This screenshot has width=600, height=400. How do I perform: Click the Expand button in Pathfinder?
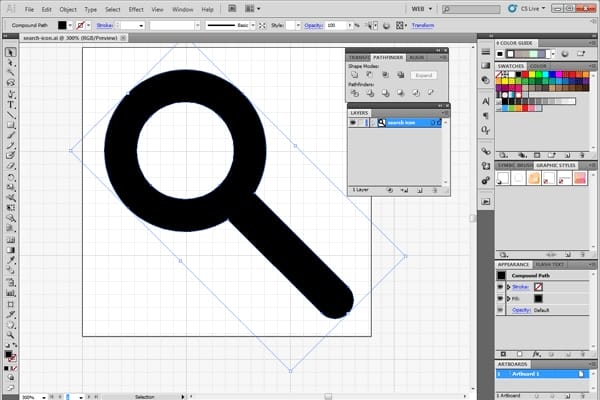pyautogui.click(x=424, y=75)
